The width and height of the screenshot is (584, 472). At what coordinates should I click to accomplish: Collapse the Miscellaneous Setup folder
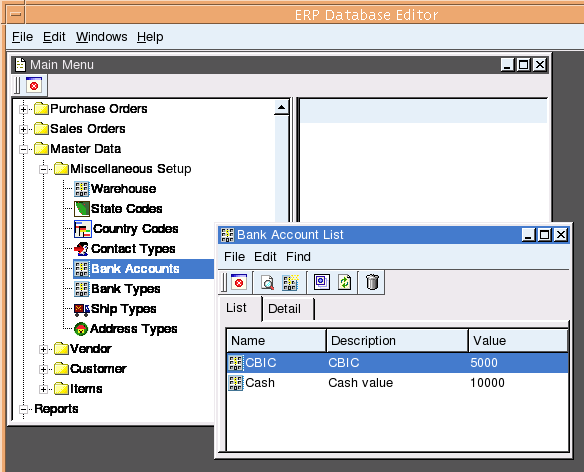click(44, 170)
